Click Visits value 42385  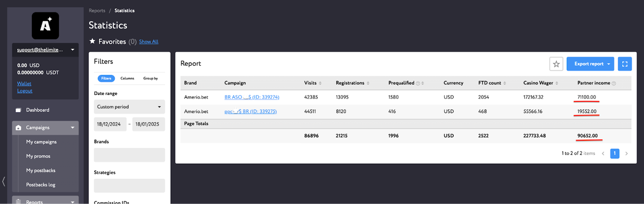click(312, 97)
